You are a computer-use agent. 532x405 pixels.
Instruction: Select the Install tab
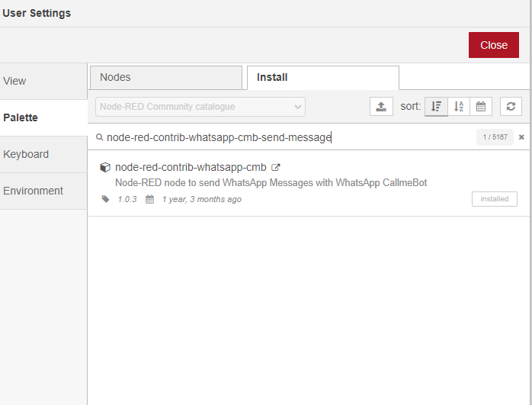click(x=322, y=78)
